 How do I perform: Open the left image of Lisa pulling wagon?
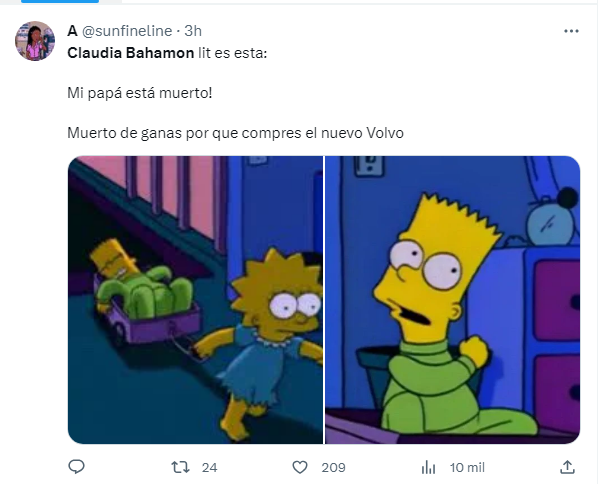(195, 300)
